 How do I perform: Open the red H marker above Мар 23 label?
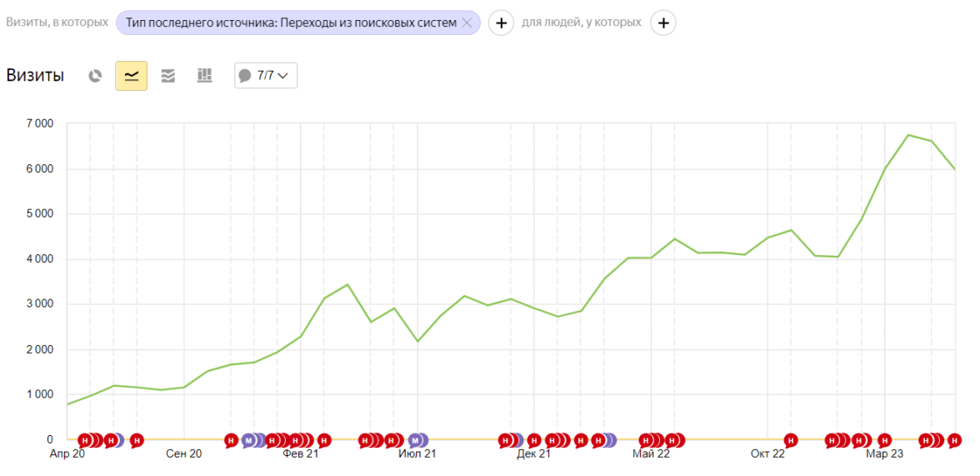pos(884,440)
